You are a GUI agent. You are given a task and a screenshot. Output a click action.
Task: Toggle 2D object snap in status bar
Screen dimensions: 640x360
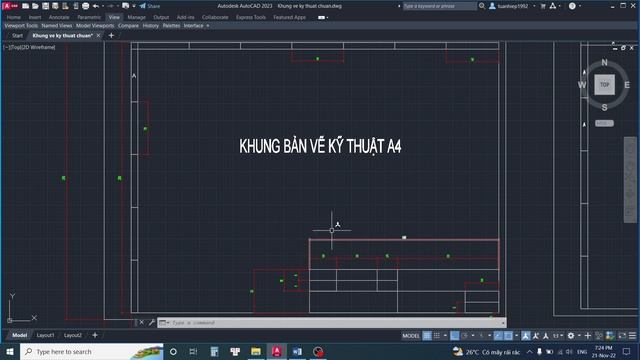pyautogui.click(x=508, y=336)
